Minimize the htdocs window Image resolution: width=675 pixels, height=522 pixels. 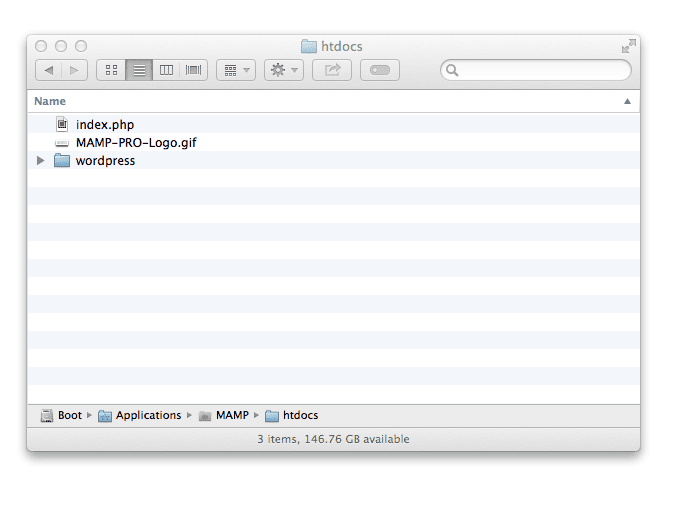pyautogui.click(x=61, y=46)
